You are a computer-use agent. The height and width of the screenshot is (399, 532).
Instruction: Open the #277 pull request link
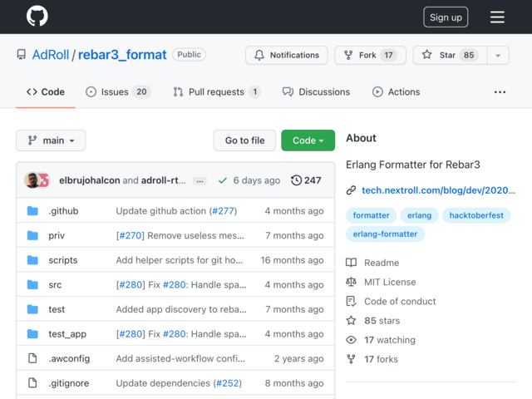click(x=223, y=210)
